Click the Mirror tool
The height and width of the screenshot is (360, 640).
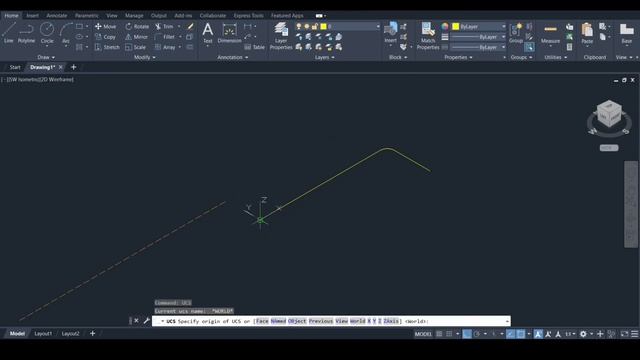pyautogui.click(x=136, y=37)
